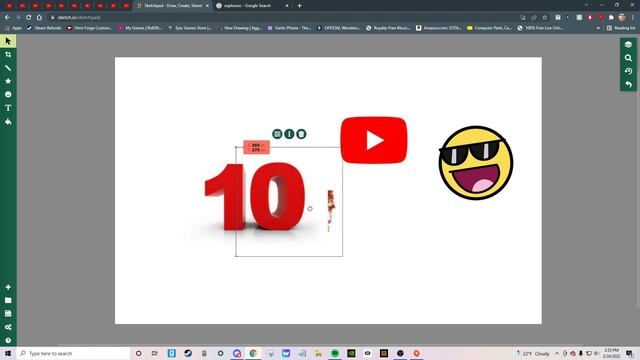The image size is (640, 360).
Task: Open the Reading list button
Action: tap(621, 28)
